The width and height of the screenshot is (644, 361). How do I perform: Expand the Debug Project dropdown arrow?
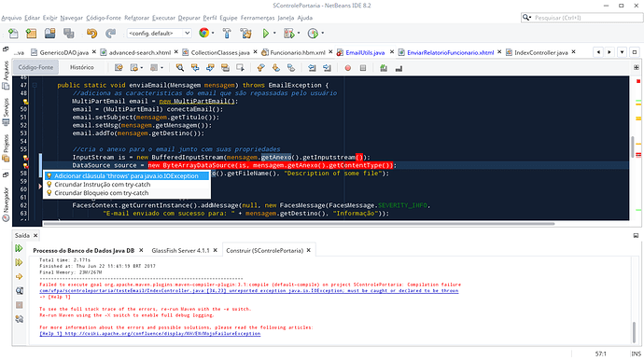[x=299, y=34]
